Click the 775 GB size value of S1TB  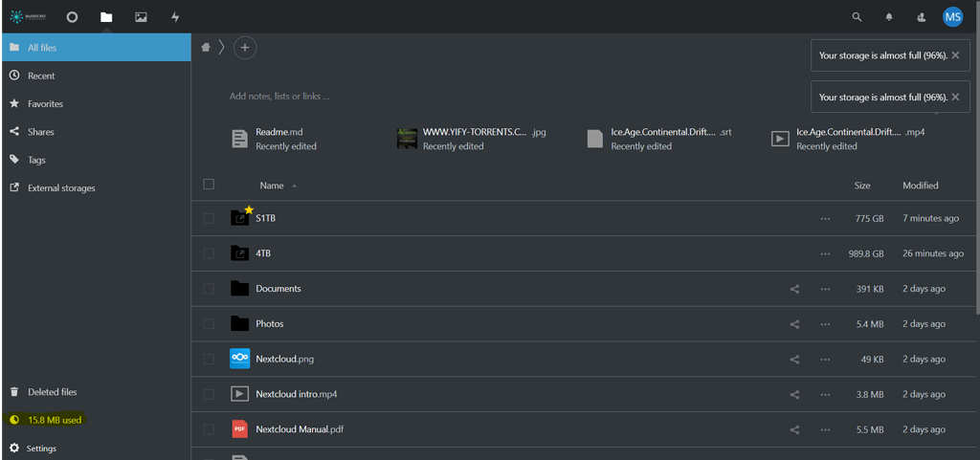[869, 218]
